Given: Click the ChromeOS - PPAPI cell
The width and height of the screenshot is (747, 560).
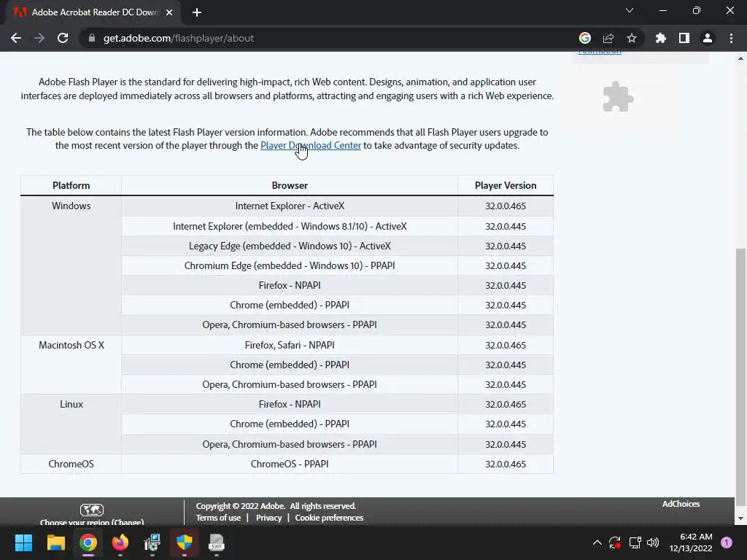Looking at the screenshot, I should (x=290, y=464).
